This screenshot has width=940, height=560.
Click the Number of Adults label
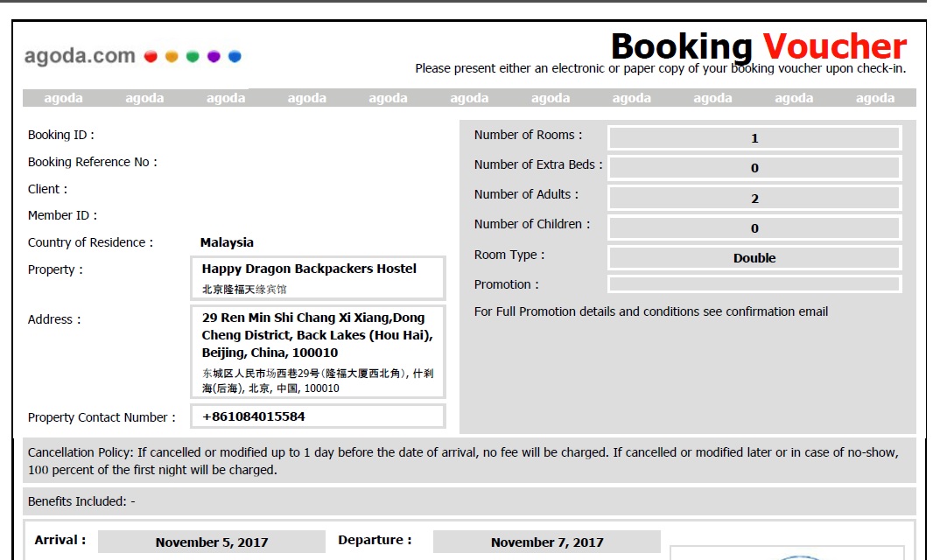tap(526, 194)
